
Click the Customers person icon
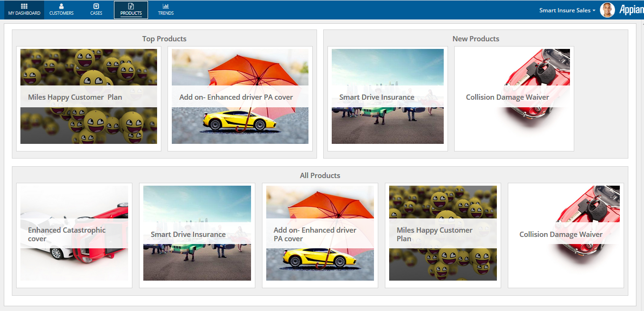pos(62,6)
